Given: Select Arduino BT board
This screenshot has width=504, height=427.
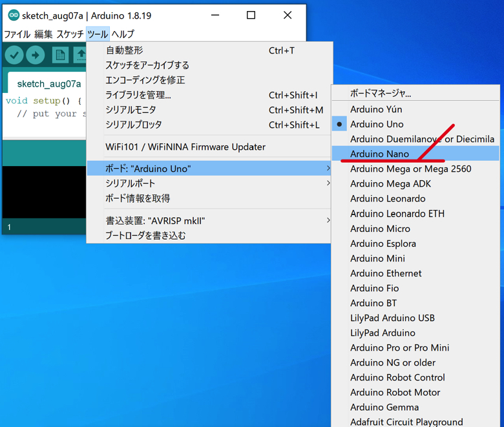Looking at the screenshot, I should tap(415, 303).
